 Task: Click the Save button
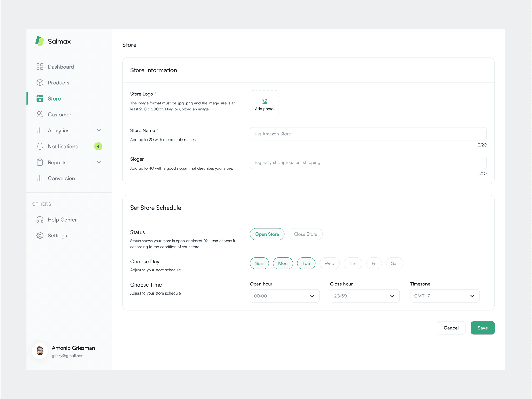[482, 328]
